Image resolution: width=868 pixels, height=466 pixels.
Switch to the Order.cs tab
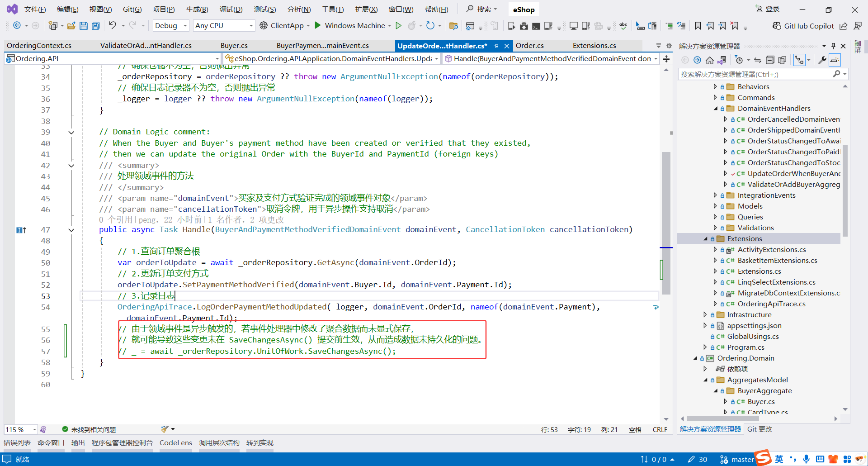pos(529,46)
